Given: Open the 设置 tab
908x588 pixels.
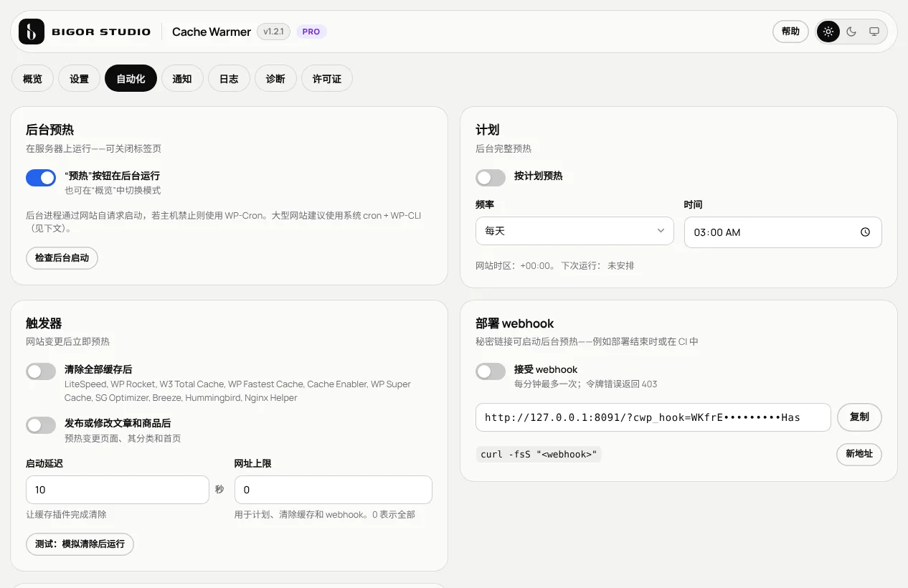Looking at the screenshot, I should (79, 79).
